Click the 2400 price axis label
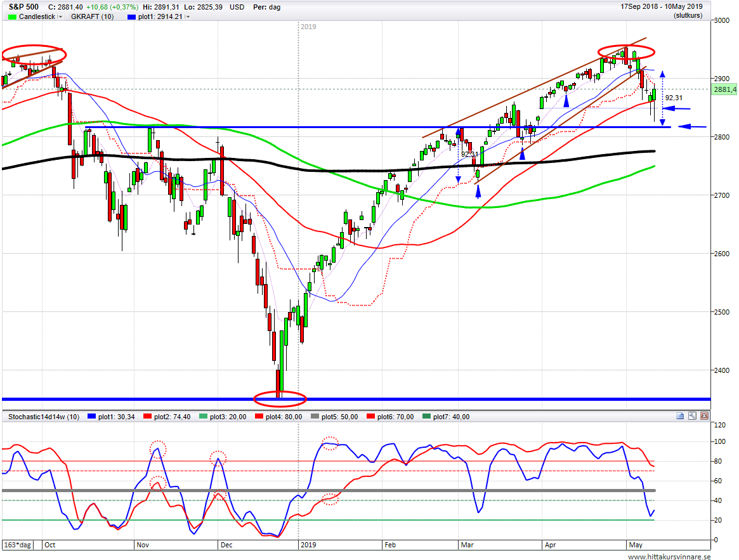 (x=722, y=370)
